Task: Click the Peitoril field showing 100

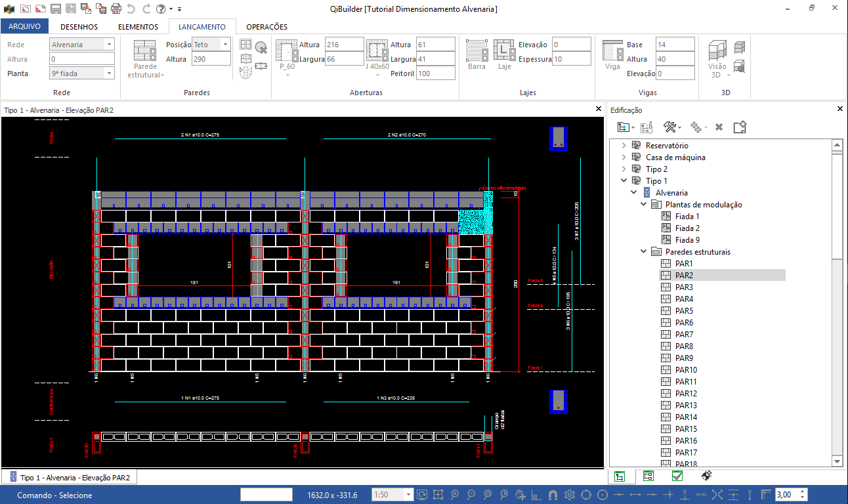Action: click(x=436, y=73)
